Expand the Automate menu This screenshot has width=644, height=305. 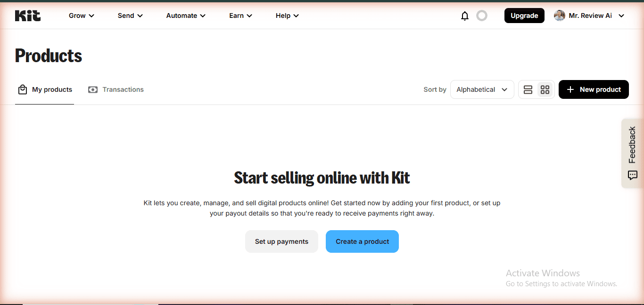coord(186,16)
